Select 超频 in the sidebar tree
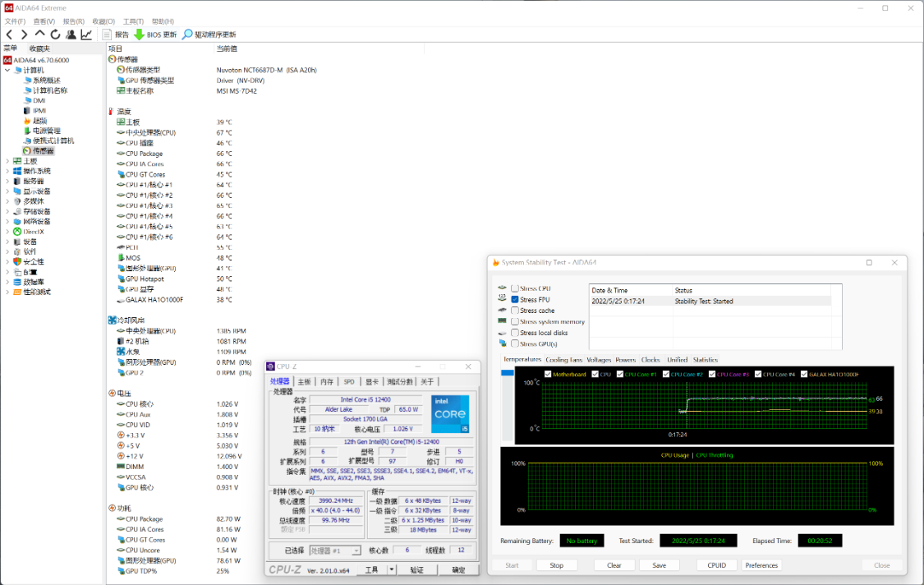This screenshot has width=924, height=585. pos(39,121)
